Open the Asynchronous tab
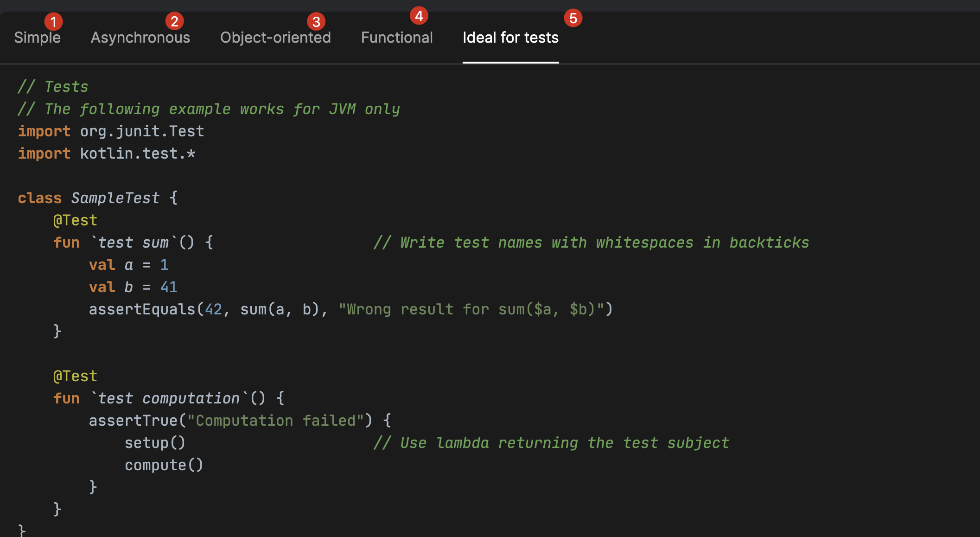Viewport: 980px width, 537px height. point(140,38)
